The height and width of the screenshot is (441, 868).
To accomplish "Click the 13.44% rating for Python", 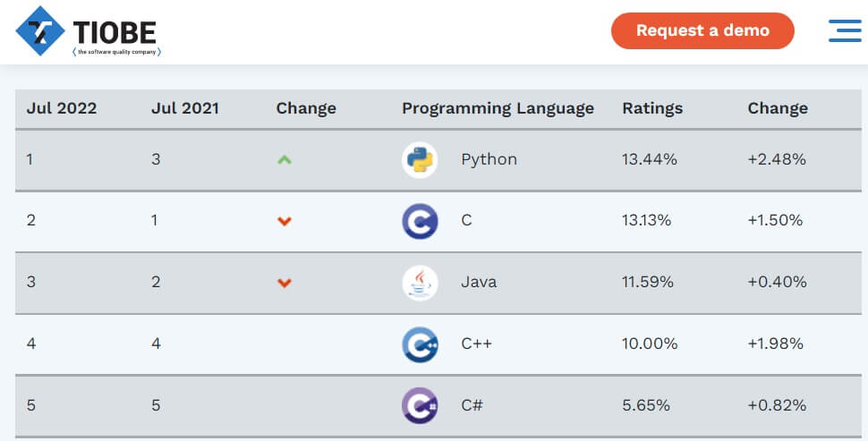I will 650,159.
